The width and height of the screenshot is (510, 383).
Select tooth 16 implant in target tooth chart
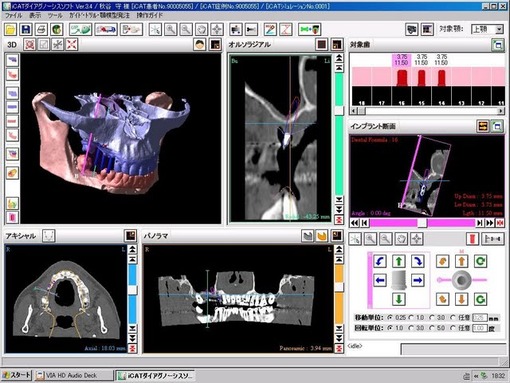tap(402, 79)
